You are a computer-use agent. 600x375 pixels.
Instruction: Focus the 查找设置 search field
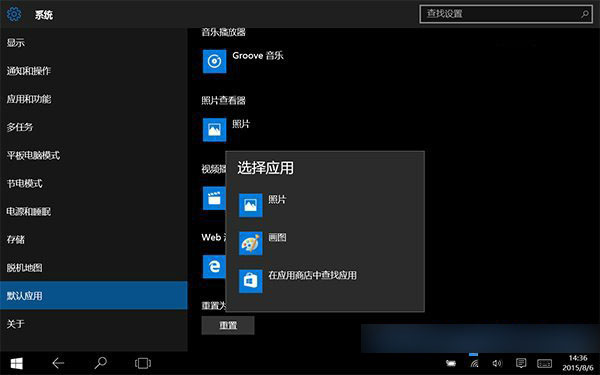click(506, 14)
